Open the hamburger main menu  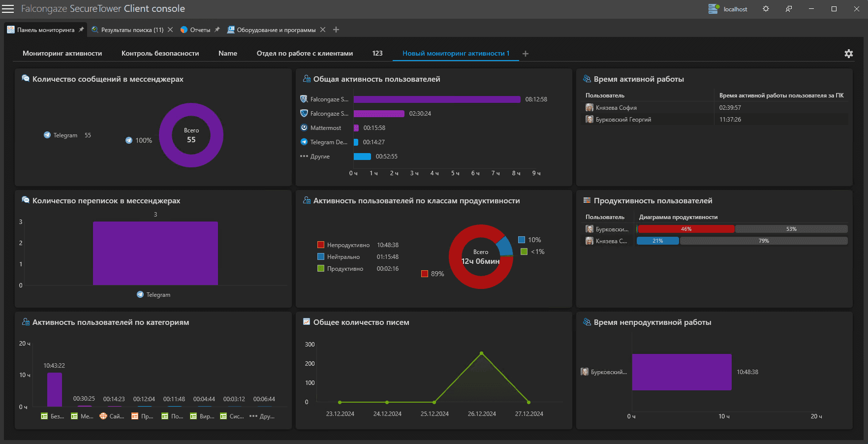click(8, 9)
